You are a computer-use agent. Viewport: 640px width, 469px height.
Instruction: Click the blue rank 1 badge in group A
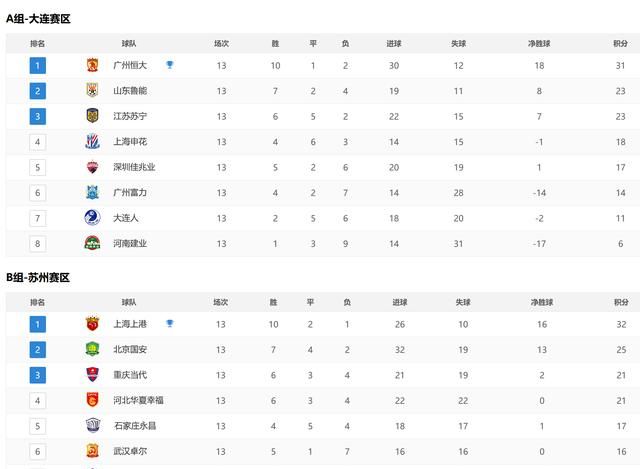(38, 65)
